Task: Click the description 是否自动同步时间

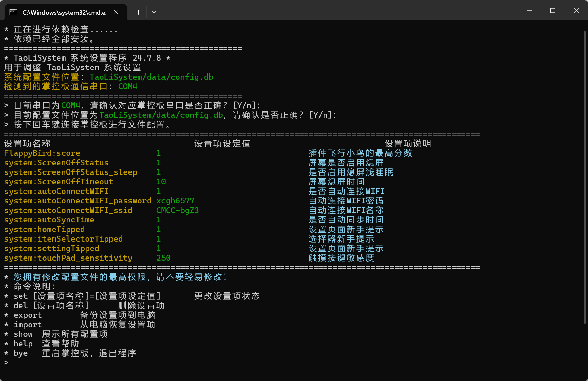Action: coord(346,220)
